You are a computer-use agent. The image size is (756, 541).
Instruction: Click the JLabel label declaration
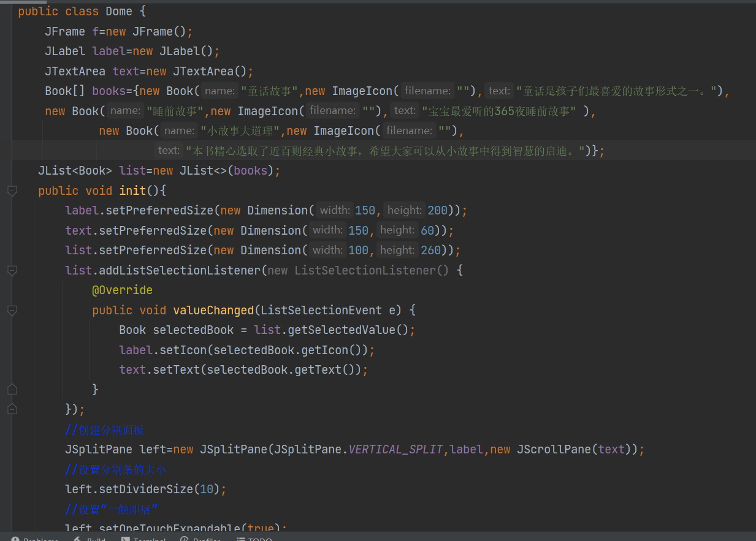click(x=132, y=51)
